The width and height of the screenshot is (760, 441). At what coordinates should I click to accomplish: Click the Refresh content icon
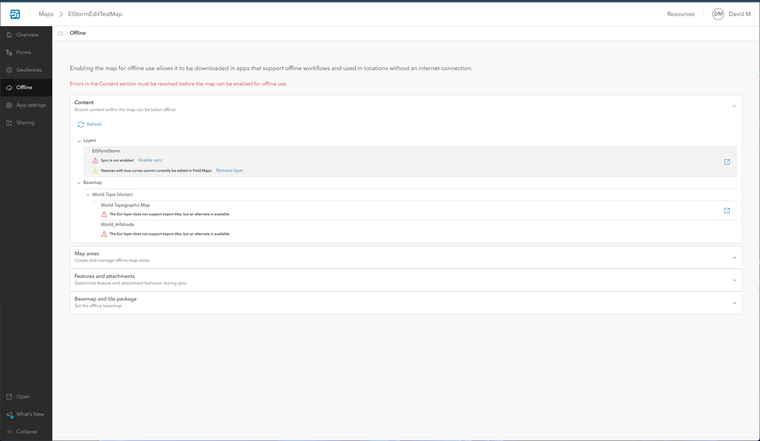[x=81, y=124]
